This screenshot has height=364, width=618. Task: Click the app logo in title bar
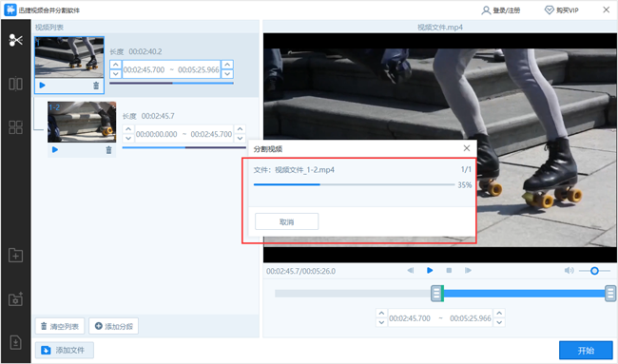10,10
